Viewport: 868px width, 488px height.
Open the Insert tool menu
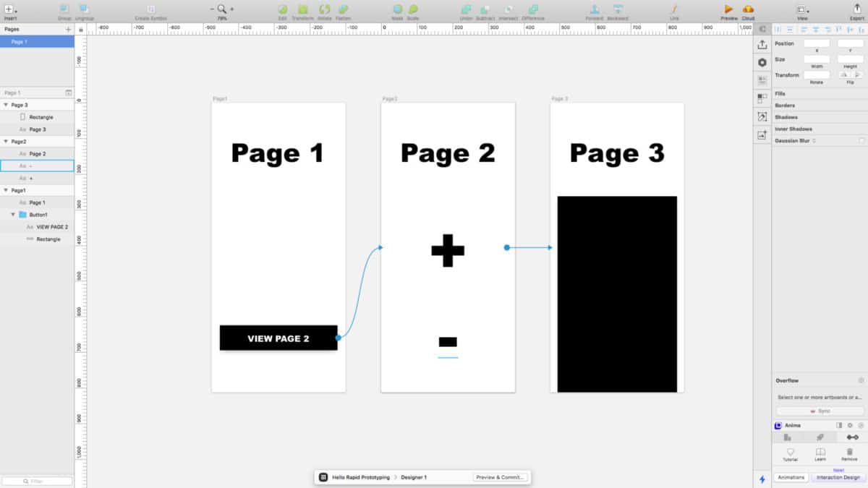(x=9, y=9)
